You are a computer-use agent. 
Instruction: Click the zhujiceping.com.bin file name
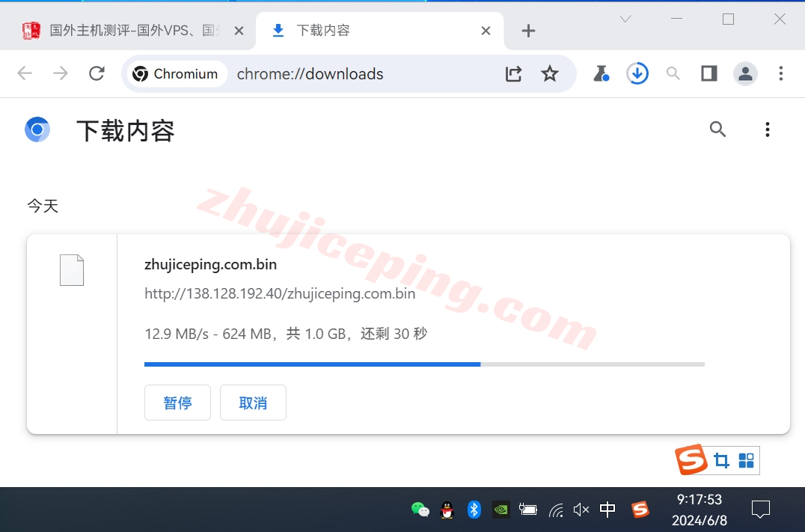tap(210, 264)
